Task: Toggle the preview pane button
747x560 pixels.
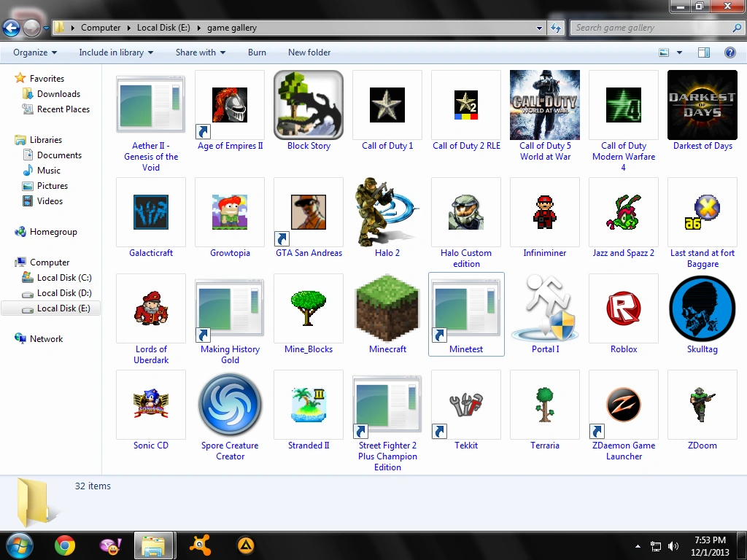Action: pyautogui.click(x=704, y=52)
